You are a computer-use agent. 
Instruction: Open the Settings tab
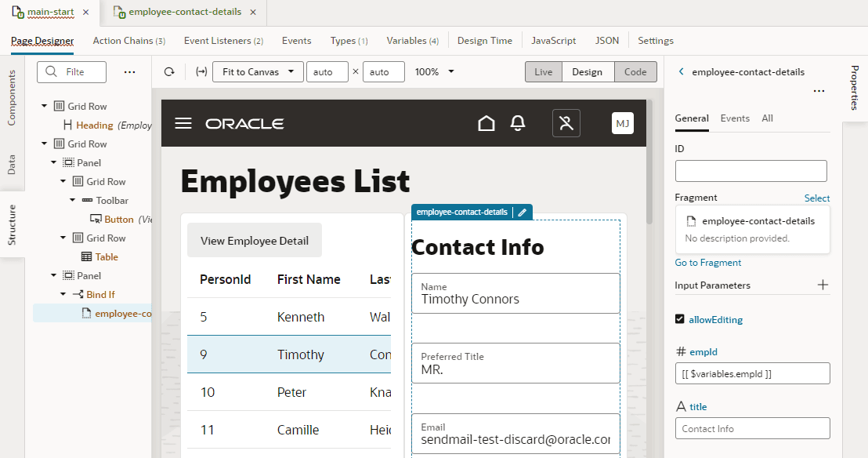point(656,41)
